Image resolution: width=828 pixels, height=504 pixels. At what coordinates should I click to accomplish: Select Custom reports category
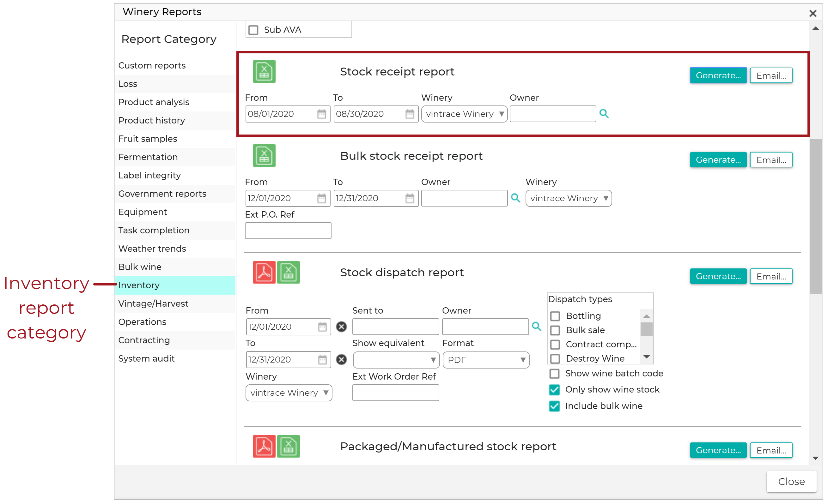pyautogui.click(x=175, y=65)
